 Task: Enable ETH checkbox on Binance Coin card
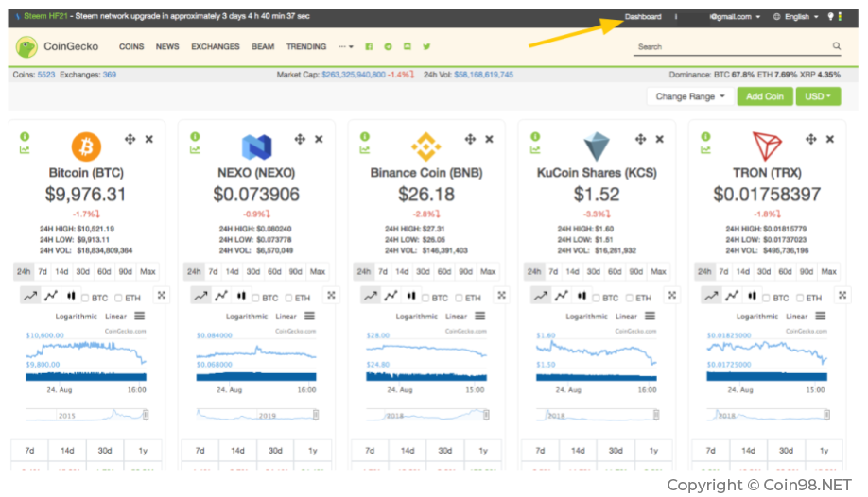point(459,299)
